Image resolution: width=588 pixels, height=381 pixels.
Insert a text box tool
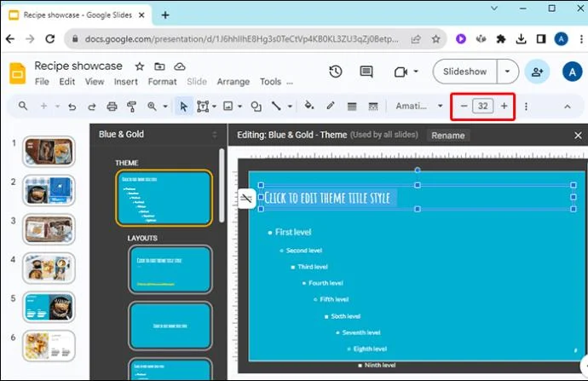(x=203, y=107)
